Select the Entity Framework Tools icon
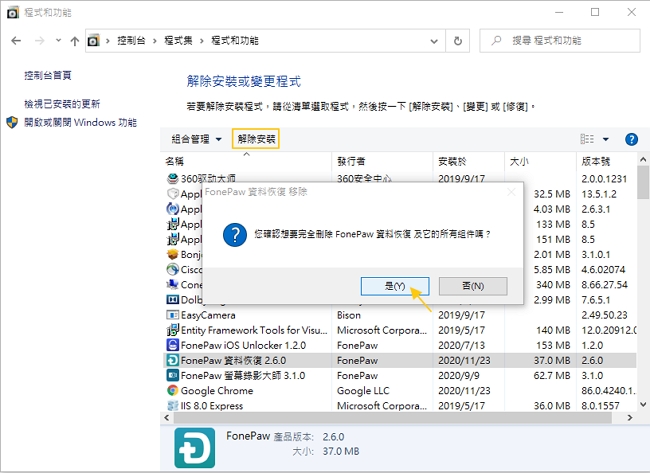 coord(172,330)
